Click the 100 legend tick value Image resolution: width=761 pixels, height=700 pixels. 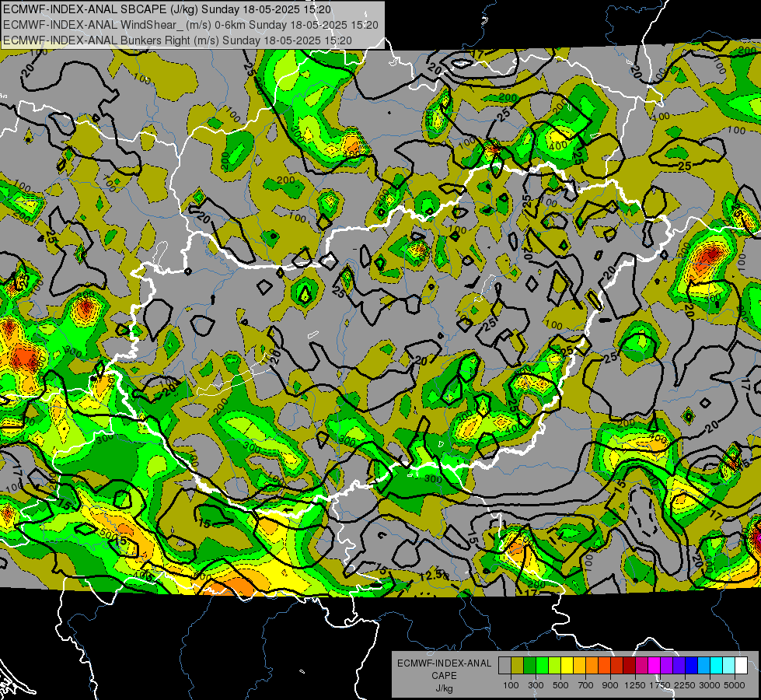pos(511,685)
